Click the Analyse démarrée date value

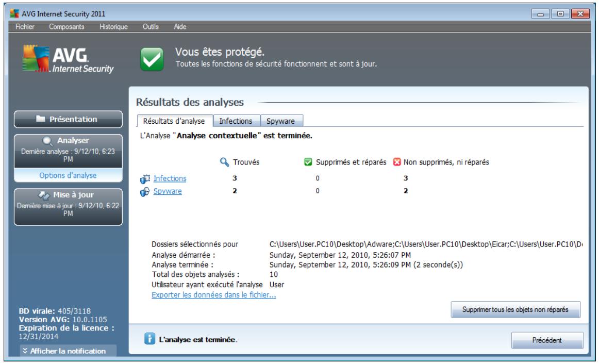click(x=340, y=255)
